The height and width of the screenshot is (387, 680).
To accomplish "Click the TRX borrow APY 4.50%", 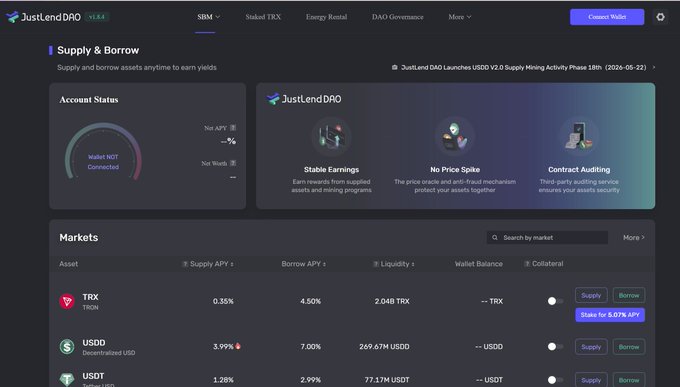I will 311,301.
